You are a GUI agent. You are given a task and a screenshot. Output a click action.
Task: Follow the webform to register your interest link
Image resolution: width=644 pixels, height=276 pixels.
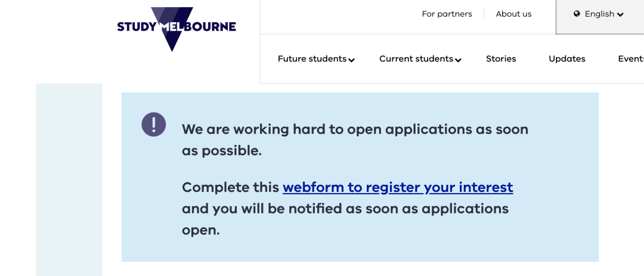[398, 187]
